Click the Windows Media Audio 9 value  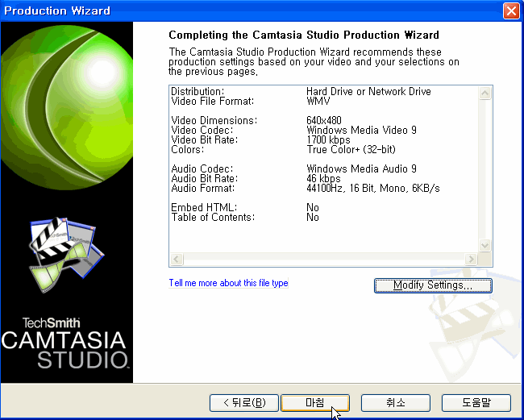[x=361, y=168]
